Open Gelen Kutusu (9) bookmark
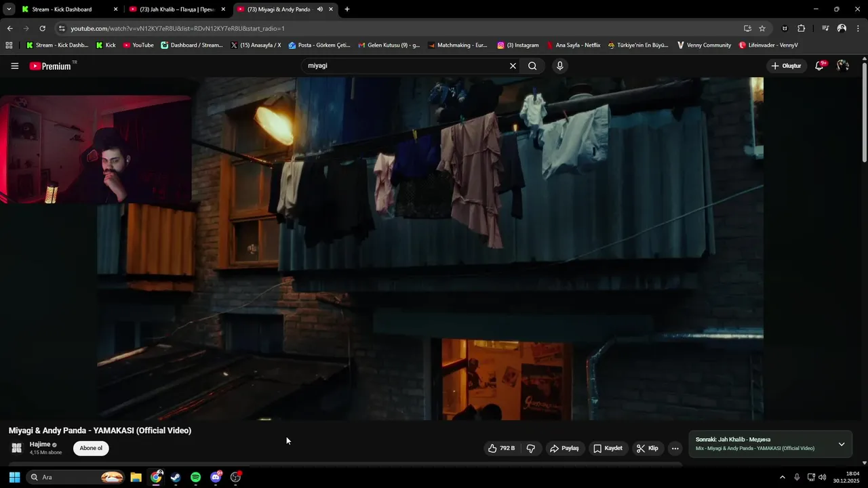 coord(389,45)
